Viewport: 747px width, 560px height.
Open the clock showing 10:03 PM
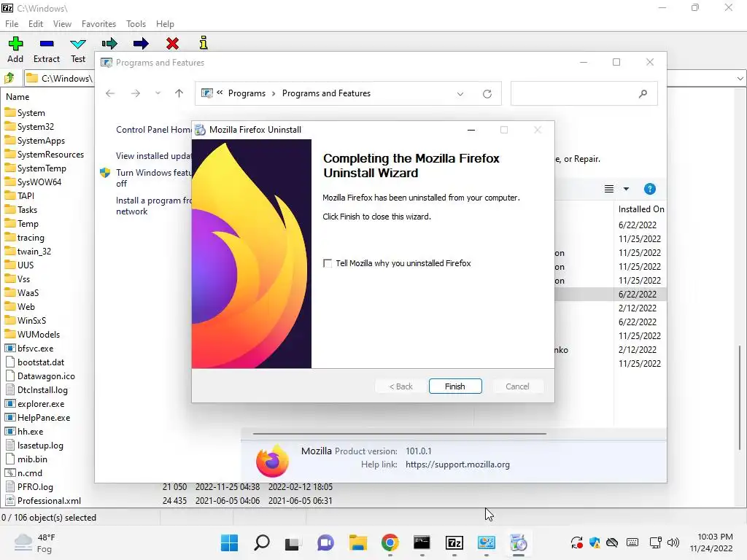(712, 542)
